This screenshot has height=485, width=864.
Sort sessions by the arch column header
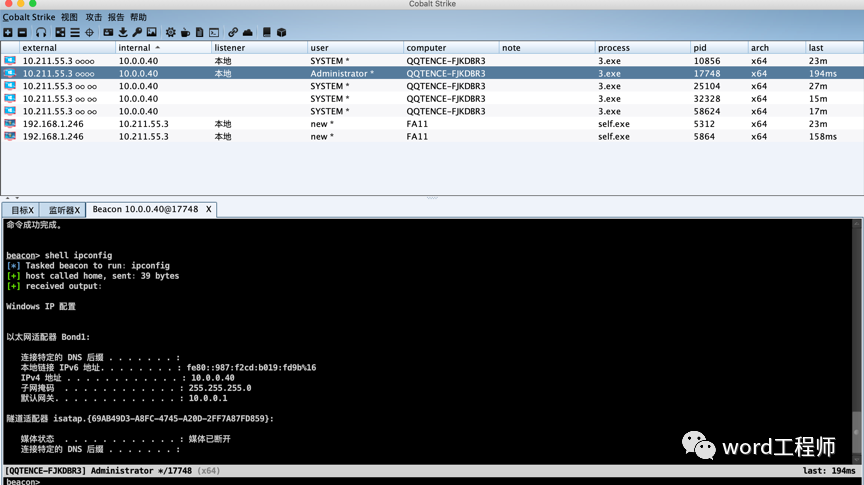(777, 48)
